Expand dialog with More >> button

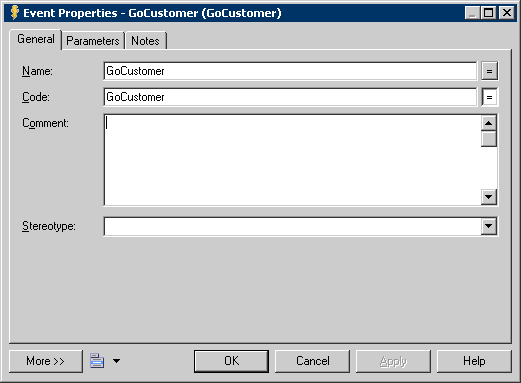pyautogui.click(x=46, y=361)
